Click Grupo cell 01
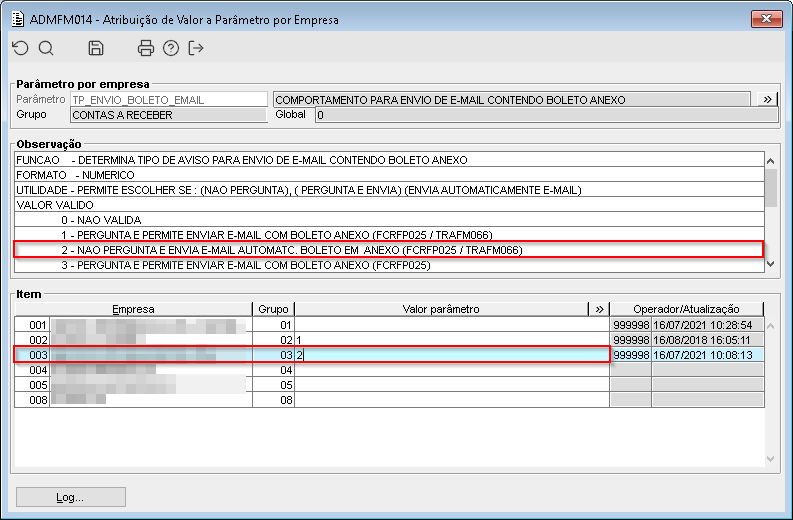793x520 pixels. (x=273, y=325)
